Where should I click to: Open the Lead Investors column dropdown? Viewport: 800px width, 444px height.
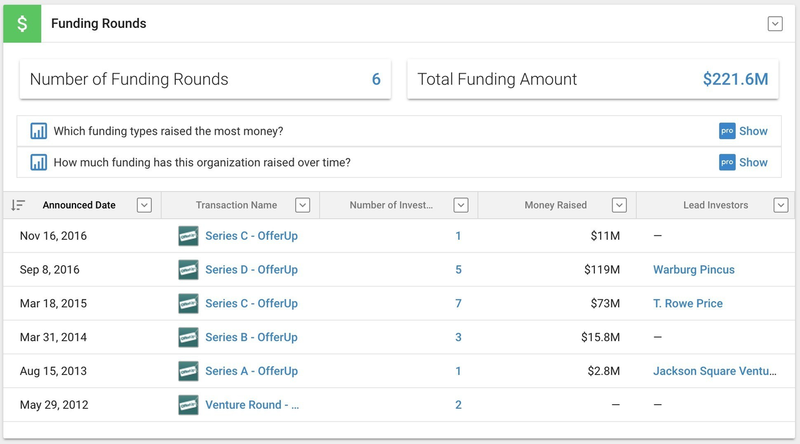[781, 205]
